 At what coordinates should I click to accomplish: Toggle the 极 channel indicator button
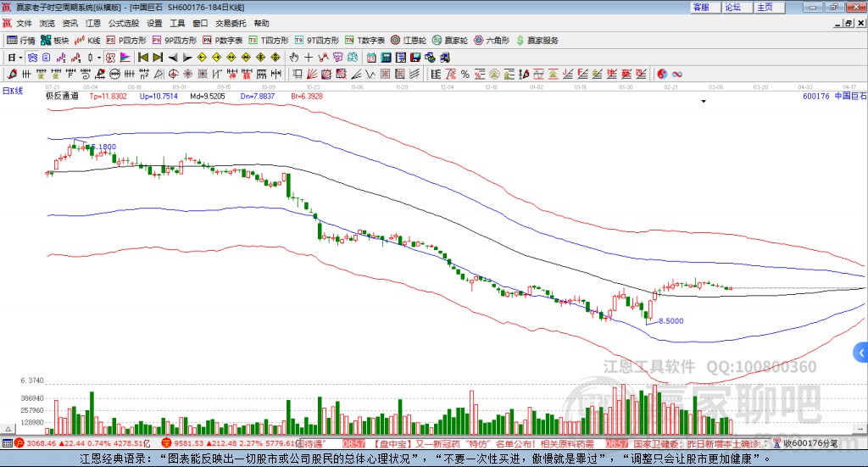click(111, 58)
